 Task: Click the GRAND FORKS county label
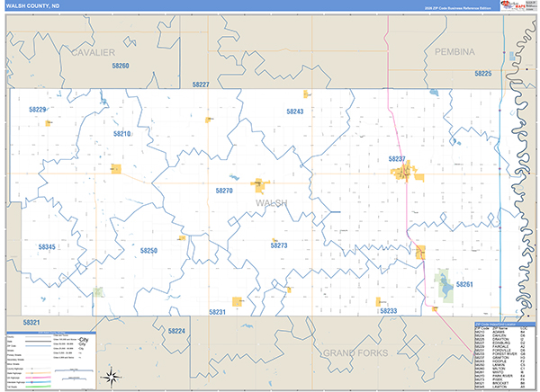(358, 350)
